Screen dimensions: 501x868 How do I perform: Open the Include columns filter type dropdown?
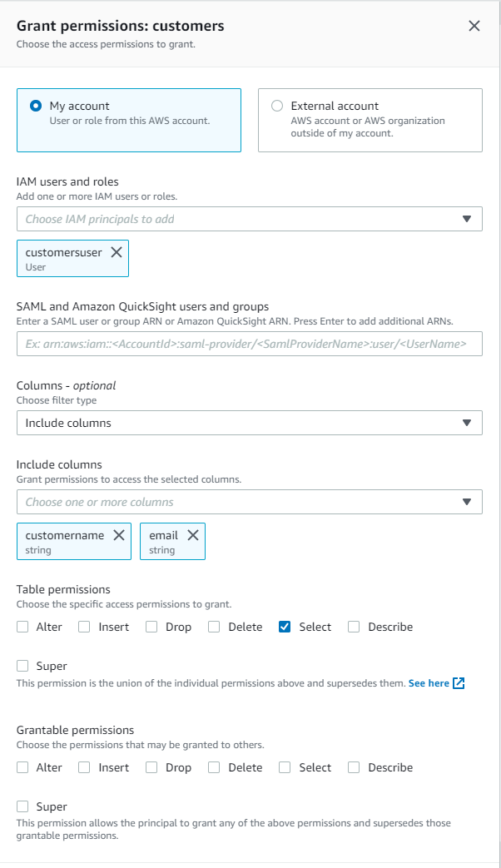tap(249, 423)
